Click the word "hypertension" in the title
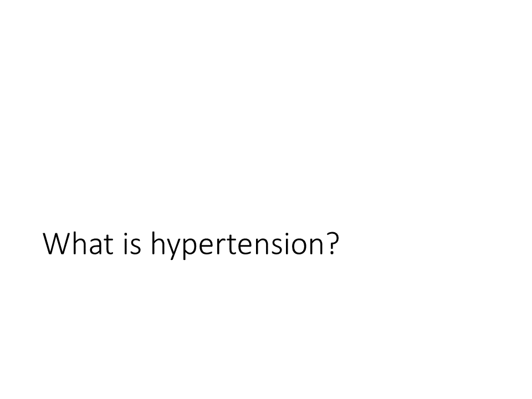The width and height of the screenshot is (532, 399). coord(238,245)
